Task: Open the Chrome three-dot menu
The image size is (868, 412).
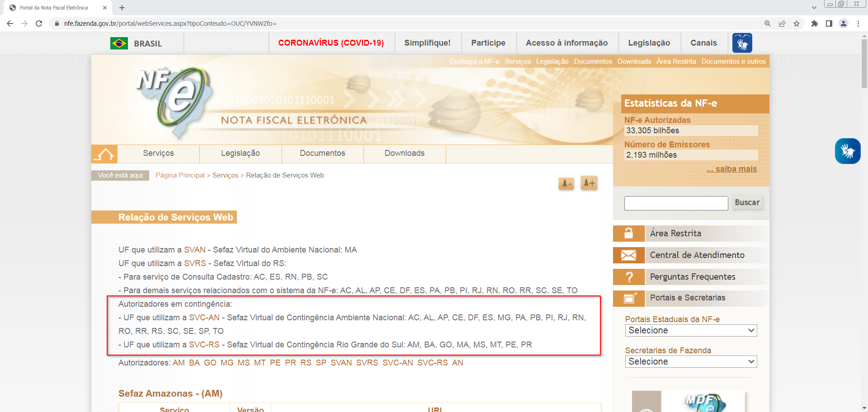Action: tap(858, 23)
